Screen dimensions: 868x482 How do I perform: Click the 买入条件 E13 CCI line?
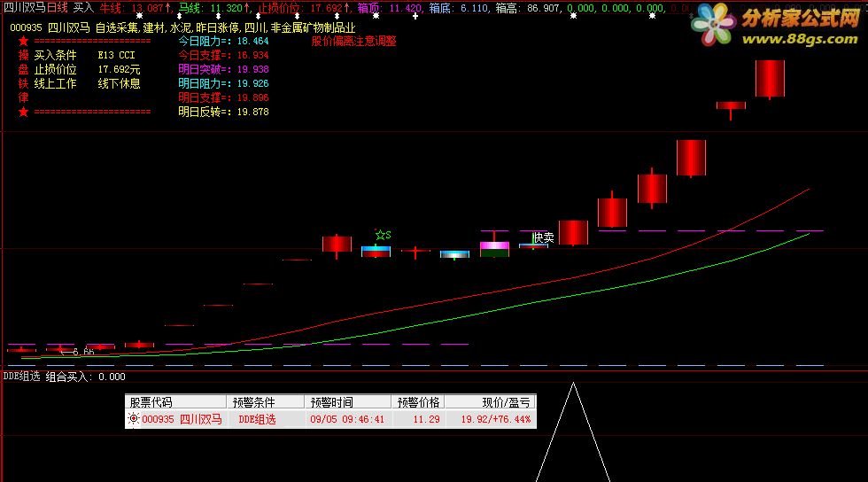[x=84, y=56]
